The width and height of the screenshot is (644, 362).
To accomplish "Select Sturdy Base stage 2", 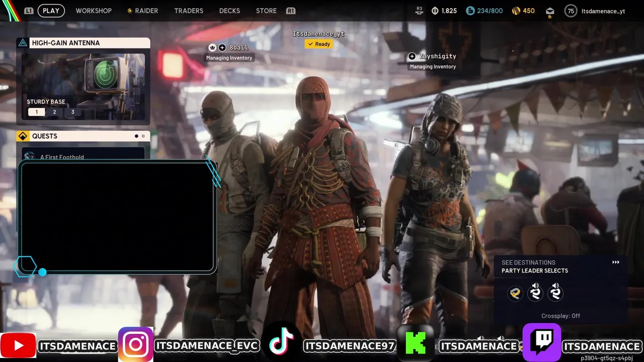I will coord(54,112).
